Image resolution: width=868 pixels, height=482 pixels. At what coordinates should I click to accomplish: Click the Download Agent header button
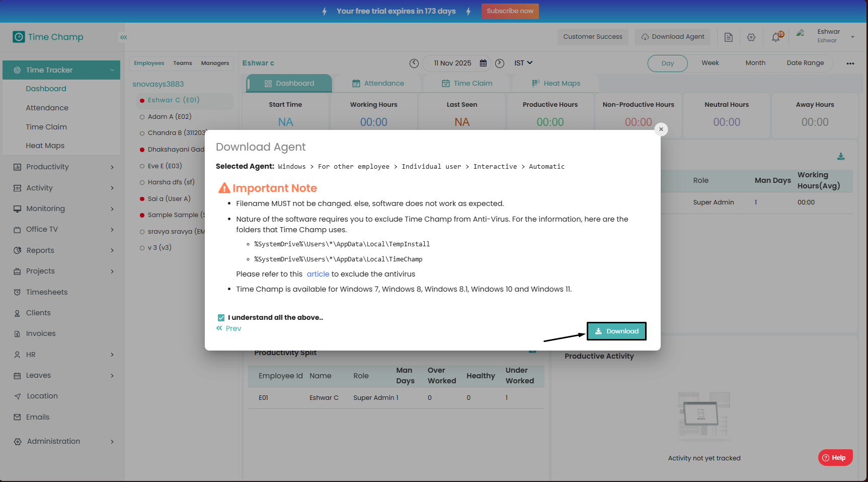coord(672,37)
